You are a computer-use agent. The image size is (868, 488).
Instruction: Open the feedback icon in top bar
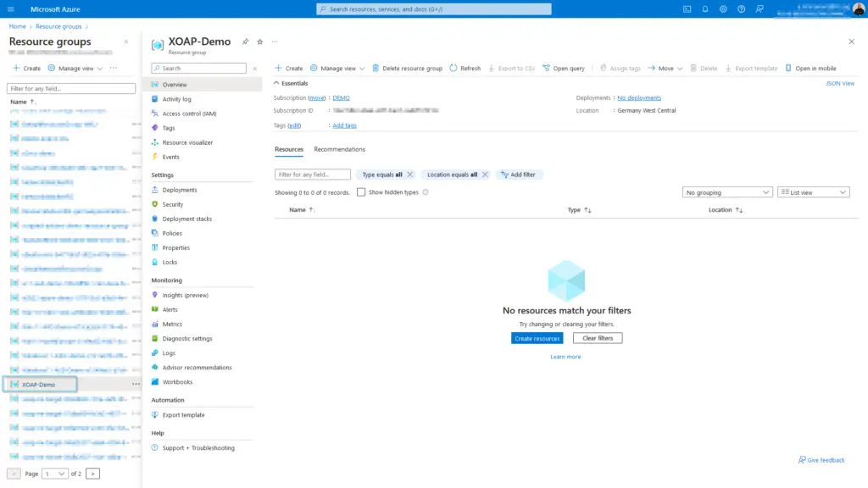[x=759, y=8]
